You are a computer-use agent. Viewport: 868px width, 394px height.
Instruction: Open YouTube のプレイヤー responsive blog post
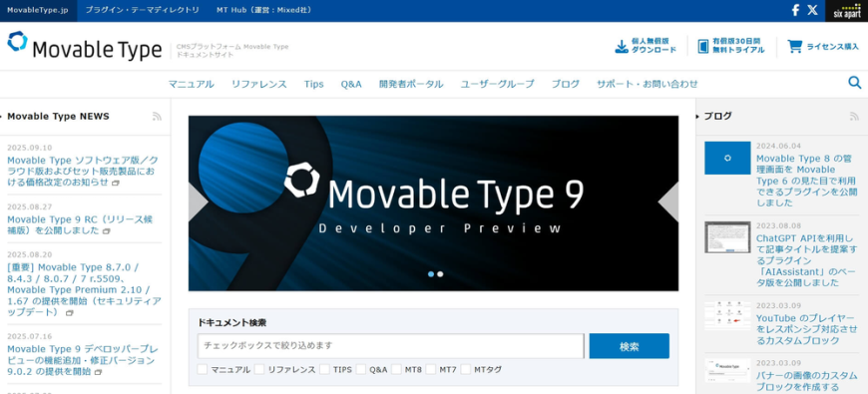click(x=805, y=329)
